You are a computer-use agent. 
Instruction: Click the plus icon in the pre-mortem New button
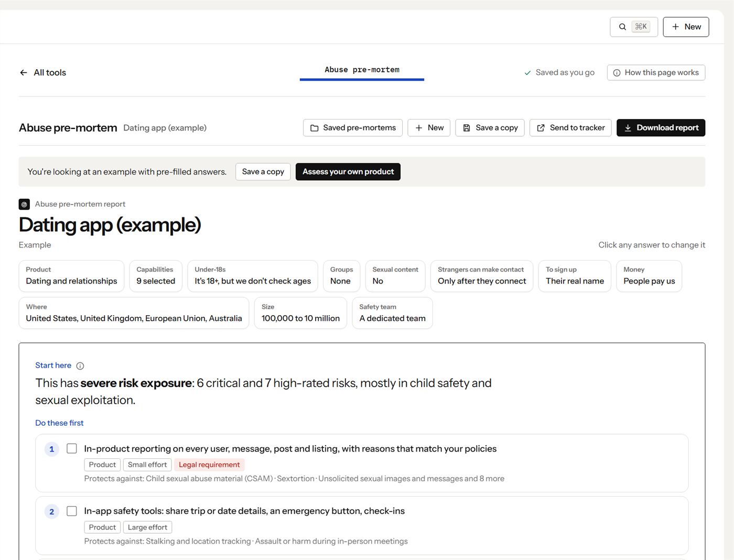[x=419, y=128]
